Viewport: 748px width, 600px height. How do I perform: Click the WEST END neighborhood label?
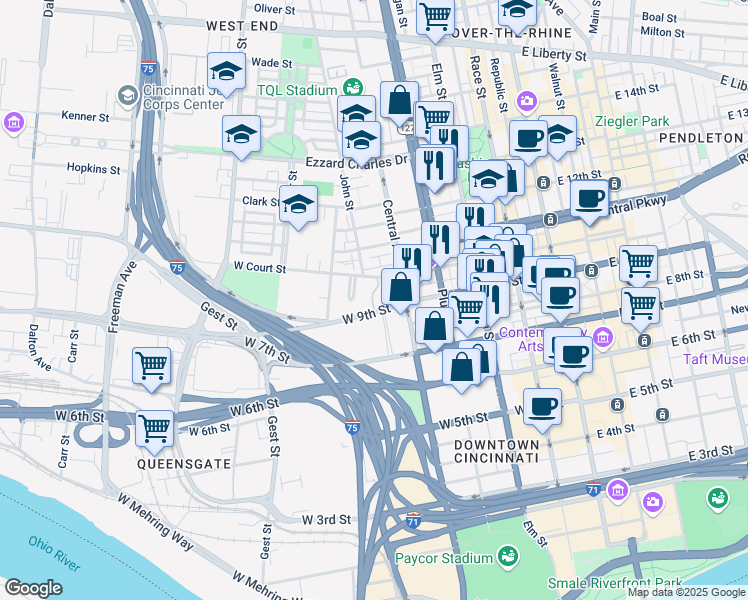(242, 26)
